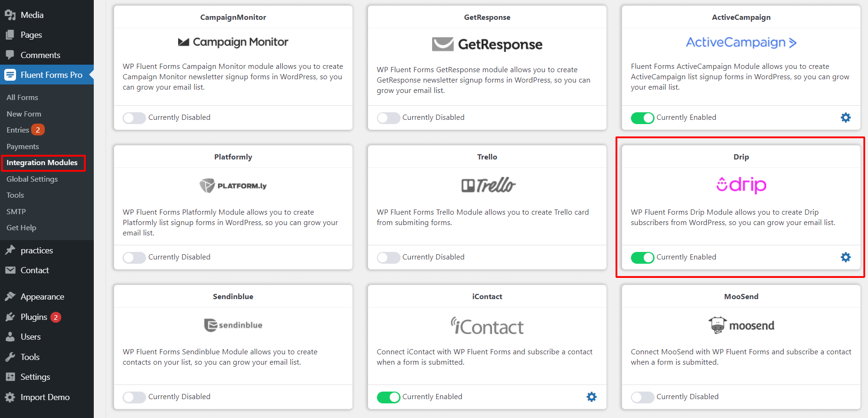Click the Plugins plug icon
The height and width of the screenshot is (418, 868).
point(10,317)
